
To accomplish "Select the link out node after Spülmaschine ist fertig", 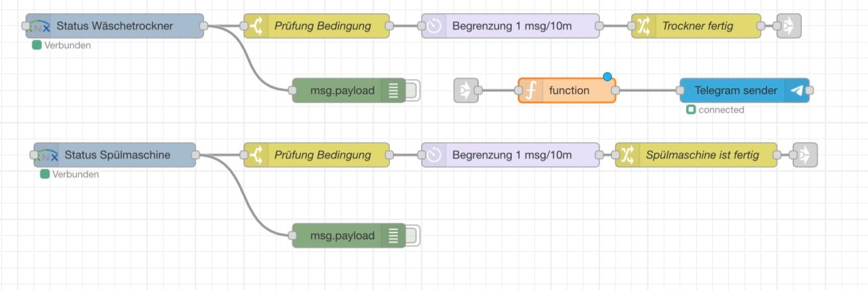I will click(x=805, y=155).
